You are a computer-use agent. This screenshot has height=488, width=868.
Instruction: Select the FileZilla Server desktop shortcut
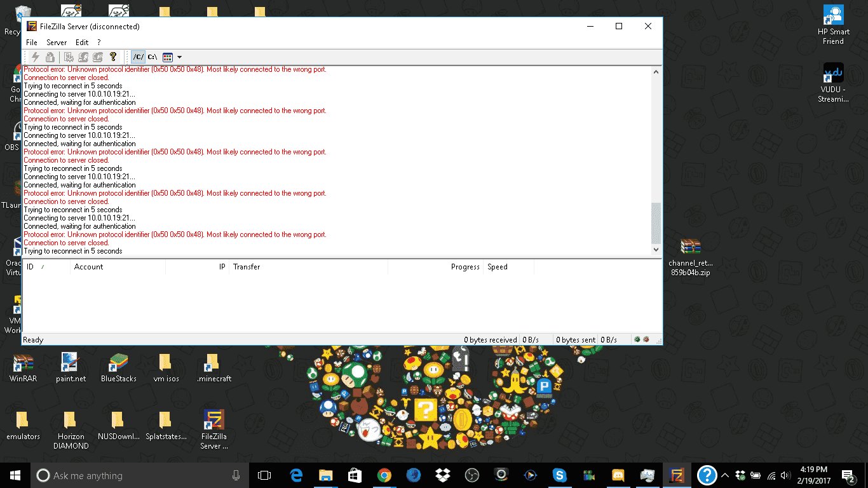pyautogui.click(x=214, y=430)
